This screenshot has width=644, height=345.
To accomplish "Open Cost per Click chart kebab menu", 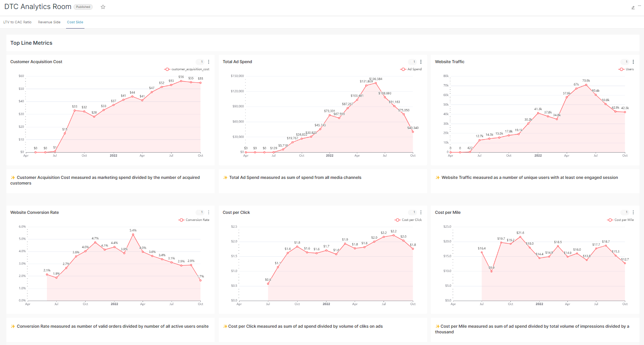I will tap(421, 212).
